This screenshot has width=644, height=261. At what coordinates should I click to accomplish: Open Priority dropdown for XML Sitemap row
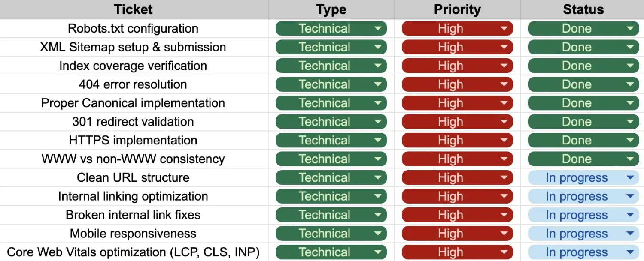[x=504, y=47]
